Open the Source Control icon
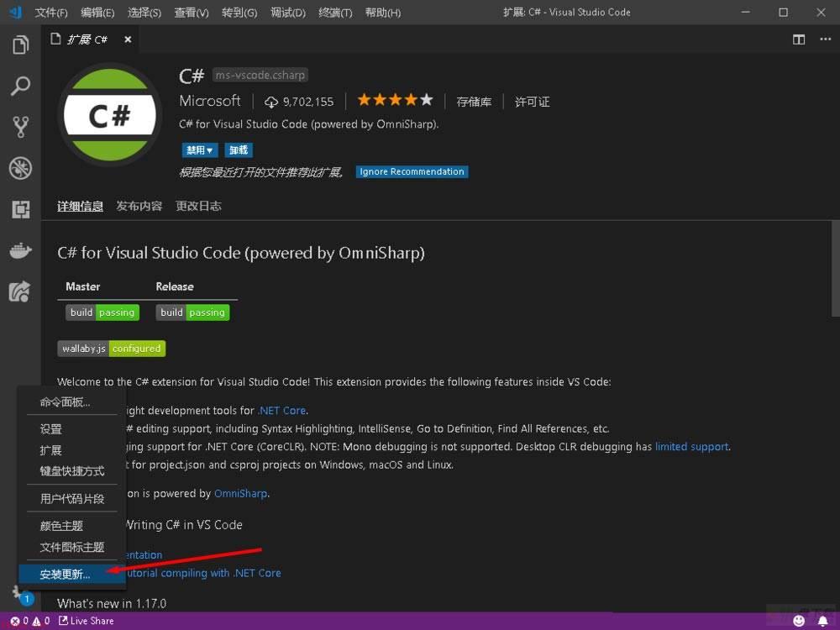 pos(20,127)
